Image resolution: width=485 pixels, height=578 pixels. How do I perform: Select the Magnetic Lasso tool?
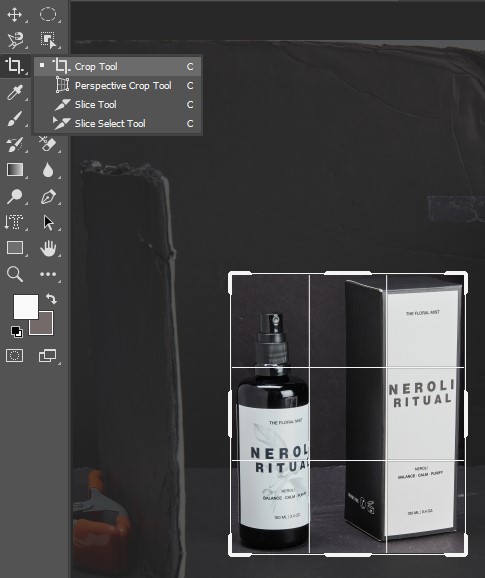coord(15,40)
